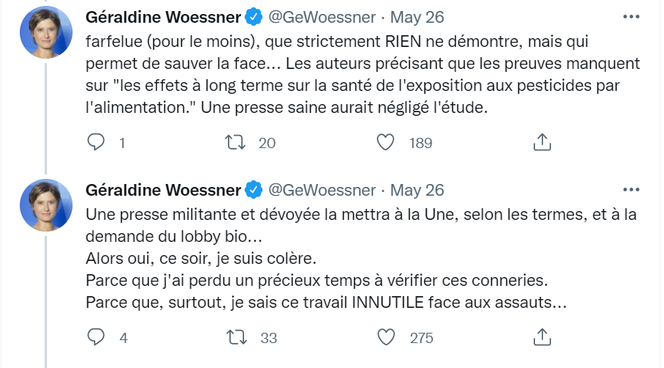
Task: Open May 26 timestamp of second tweet
Action: pos(417,190)
